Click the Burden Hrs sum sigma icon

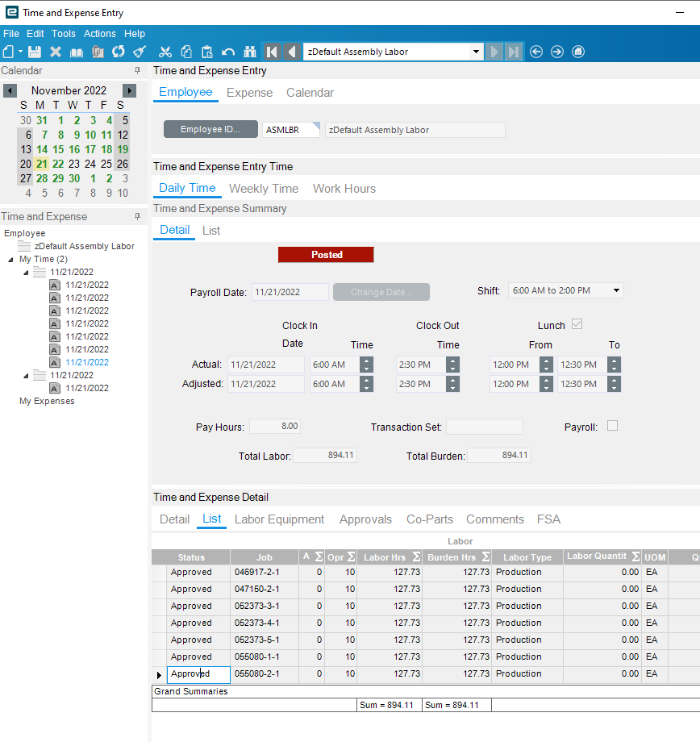pyautogui.click(x=485, y=557)
